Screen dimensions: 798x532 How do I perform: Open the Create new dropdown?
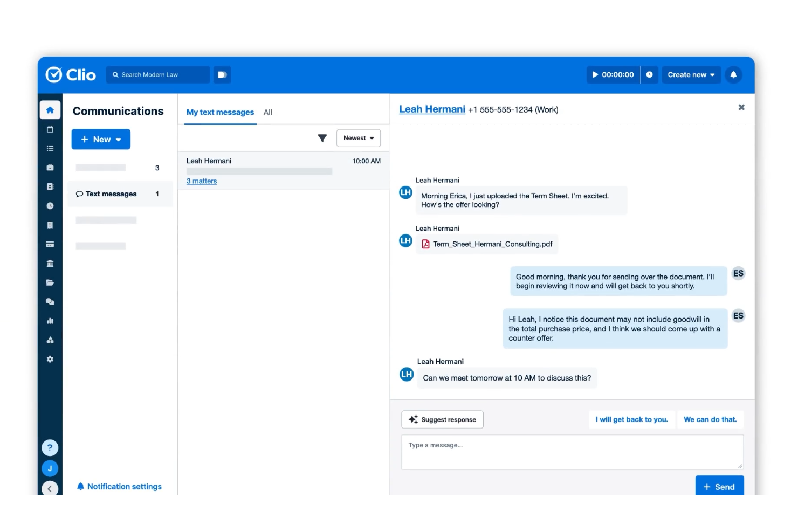click(x=691, y=74)
